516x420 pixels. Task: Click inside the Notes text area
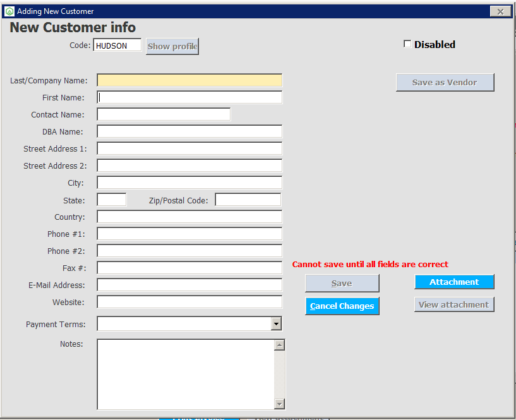click(186, 375)
